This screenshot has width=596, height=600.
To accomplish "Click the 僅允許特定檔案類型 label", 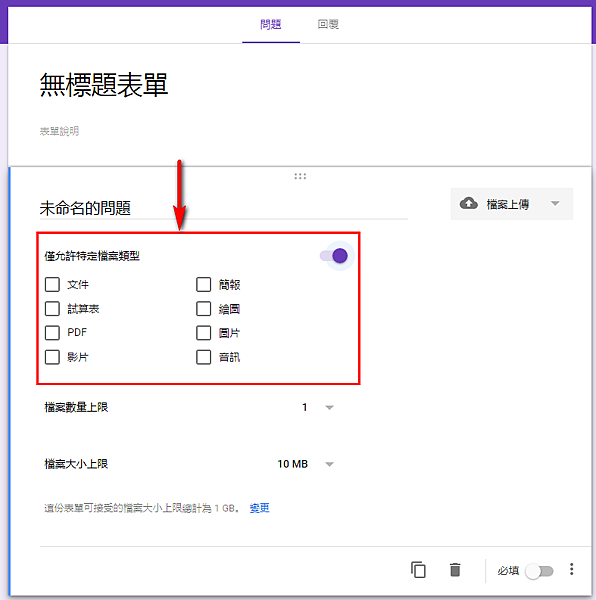I will point(92,256).
